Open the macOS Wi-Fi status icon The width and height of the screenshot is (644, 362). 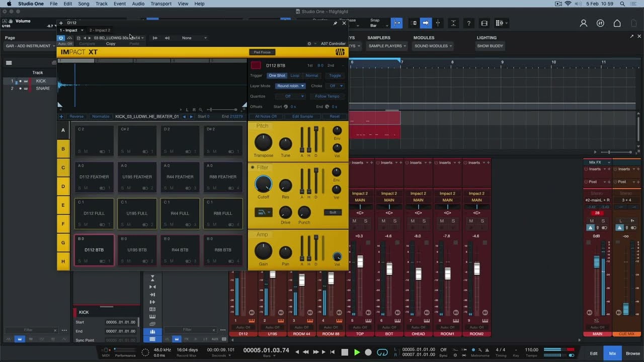point(568,4)
